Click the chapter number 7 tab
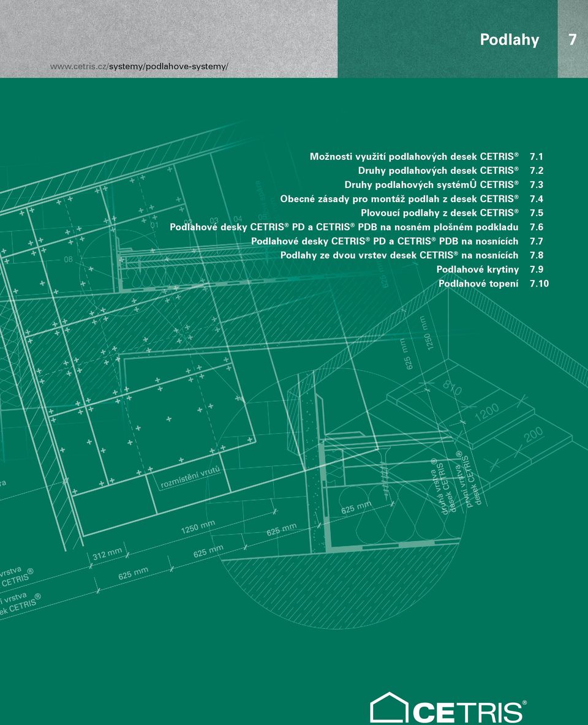Viewport: 588px width, 725px height. [573, 40]
